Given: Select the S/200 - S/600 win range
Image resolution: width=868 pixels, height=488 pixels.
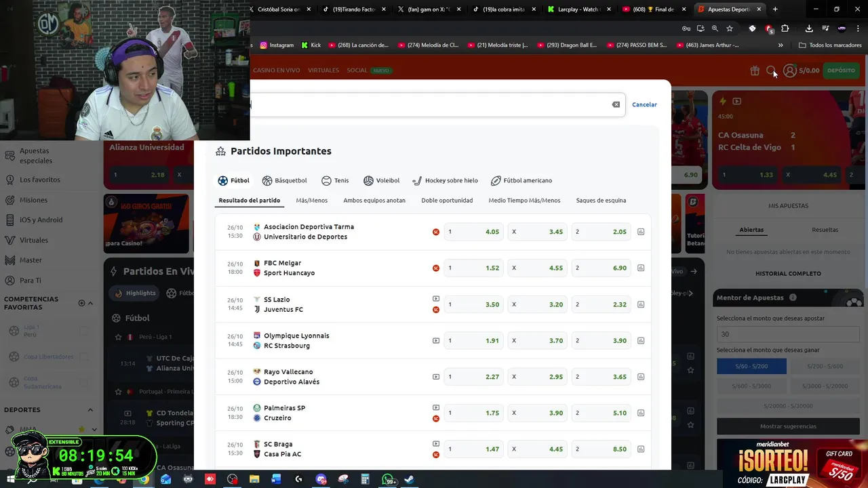Looking at the screenshot, I should click(825, 366).
